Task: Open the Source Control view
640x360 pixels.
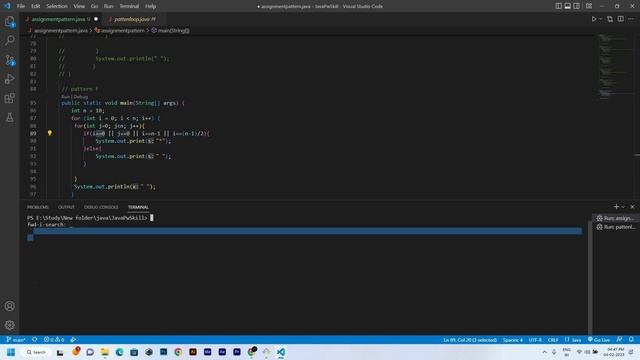Action: (x=10, y=60)
